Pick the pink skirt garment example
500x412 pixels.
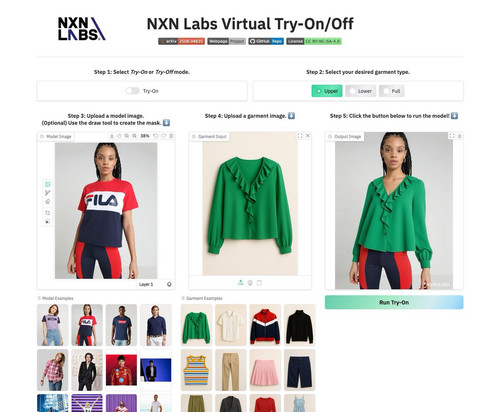coord(265,370)
